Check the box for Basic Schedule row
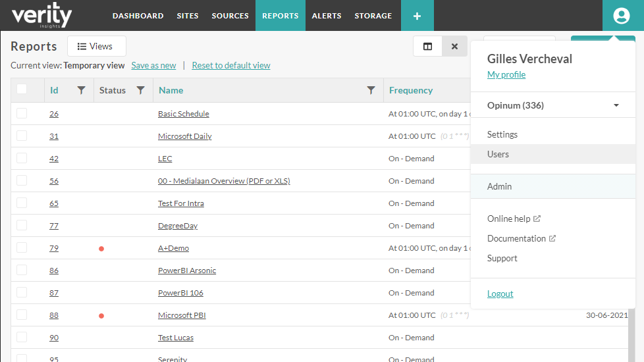Viewport: 644px width, 362px height. [x=22, y=113]
